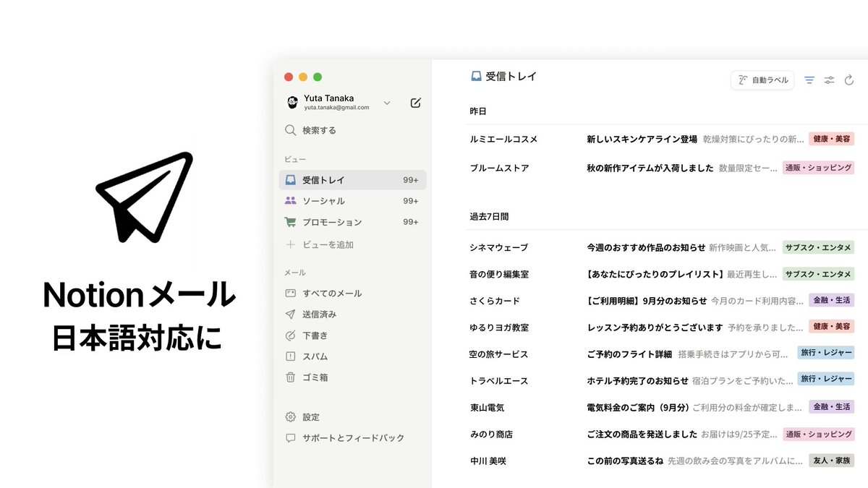Click サブスク・エンタメ label on シネマウェーブ row
The image size is (868, 488).
point(818,247)
